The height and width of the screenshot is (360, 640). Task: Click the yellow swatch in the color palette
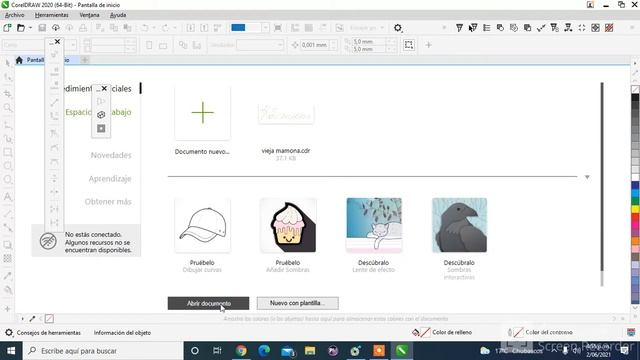[635, 209]
